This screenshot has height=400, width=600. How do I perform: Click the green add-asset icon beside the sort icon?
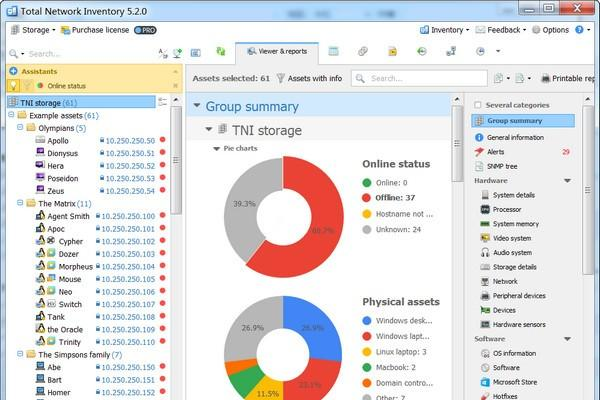coord(177,53)
